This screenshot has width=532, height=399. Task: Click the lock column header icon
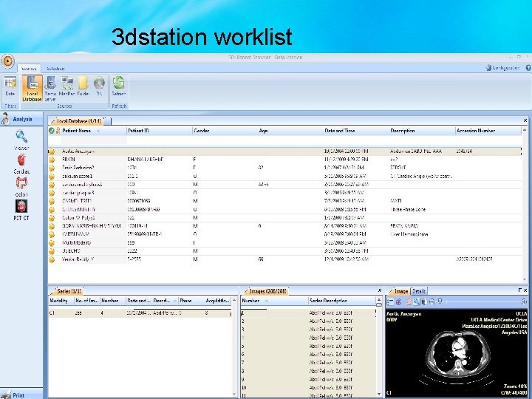tap(58, 131)
